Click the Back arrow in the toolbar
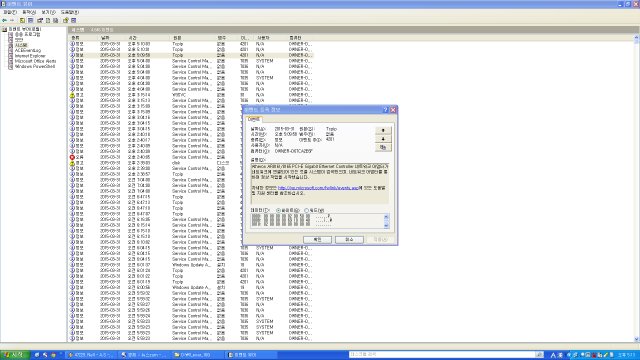This screenshot has width=640, height=360. 4,20
